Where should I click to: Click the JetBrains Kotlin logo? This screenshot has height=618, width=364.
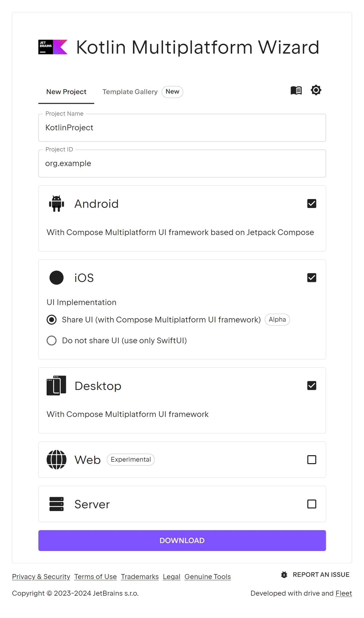coord(53,47)
